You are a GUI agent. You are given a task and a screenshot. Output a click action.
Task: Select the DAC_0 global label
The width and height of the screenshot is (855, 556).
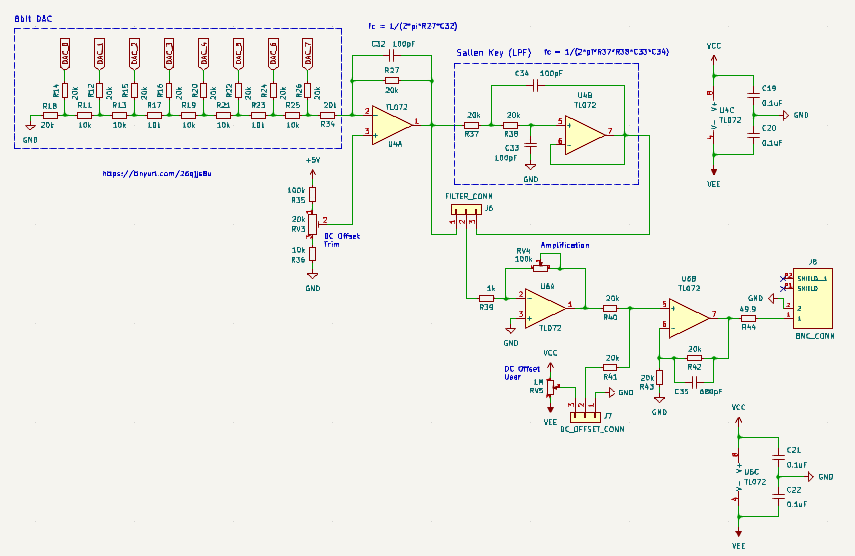[65, 53]
